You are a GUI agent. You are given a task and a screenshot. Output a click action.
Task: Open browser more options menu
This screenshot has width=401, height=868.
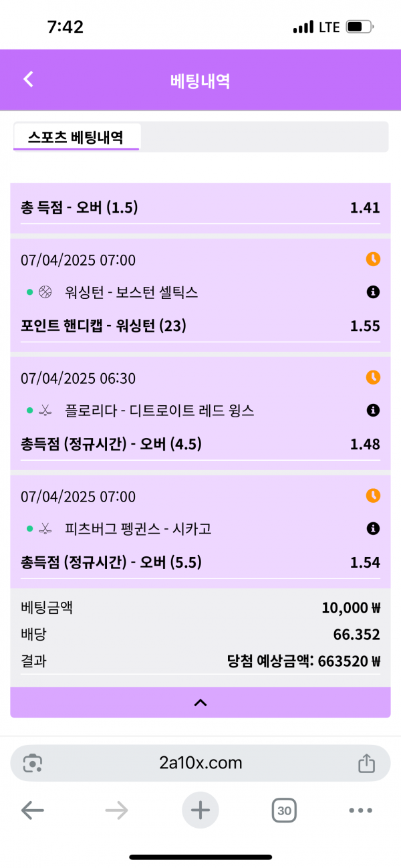click(360, 811)
